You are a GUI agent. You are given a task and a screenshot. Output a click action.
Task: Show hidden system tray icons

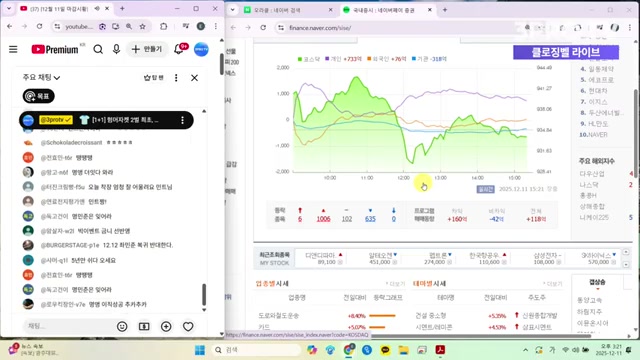coord(525,350)
